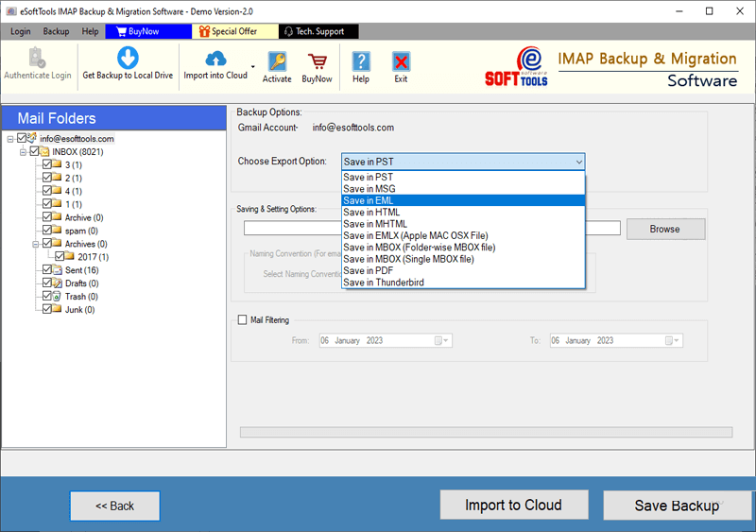Uncheck the spam (0) checkbox

[47, 230]
